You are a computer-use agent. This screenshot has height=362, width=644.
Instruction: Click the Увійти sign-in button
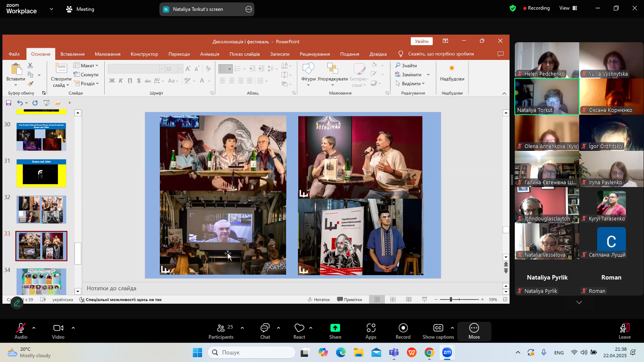[421, 41]
